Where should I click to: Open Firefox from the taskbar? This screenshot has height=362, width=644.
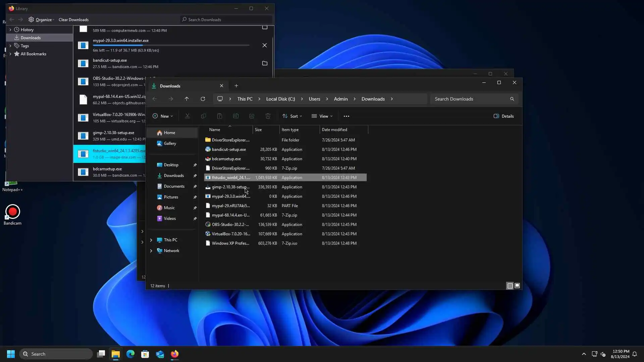tap(175, 354)
